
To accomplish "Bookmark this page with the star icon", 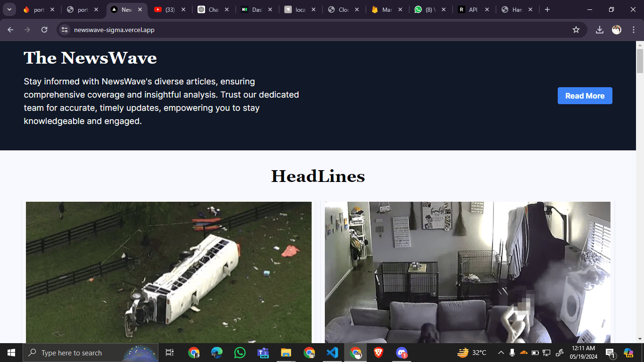I will click(x=576, y=30).
